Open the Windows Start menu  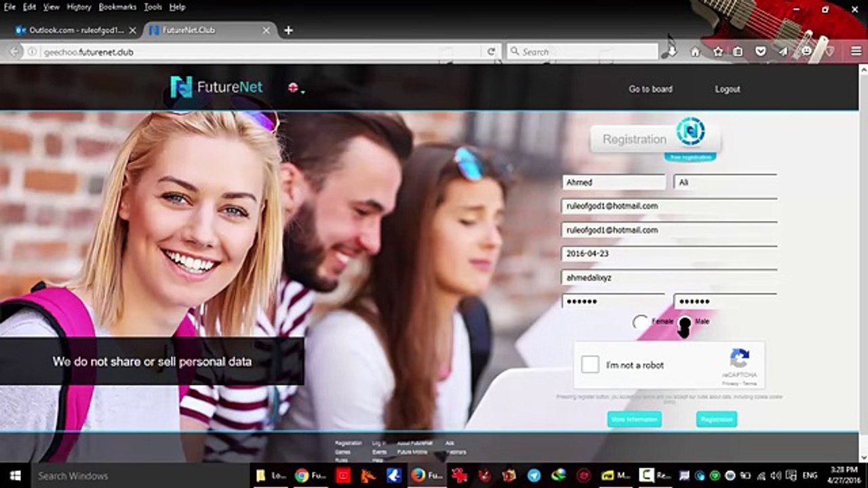[x=15, y=476]
